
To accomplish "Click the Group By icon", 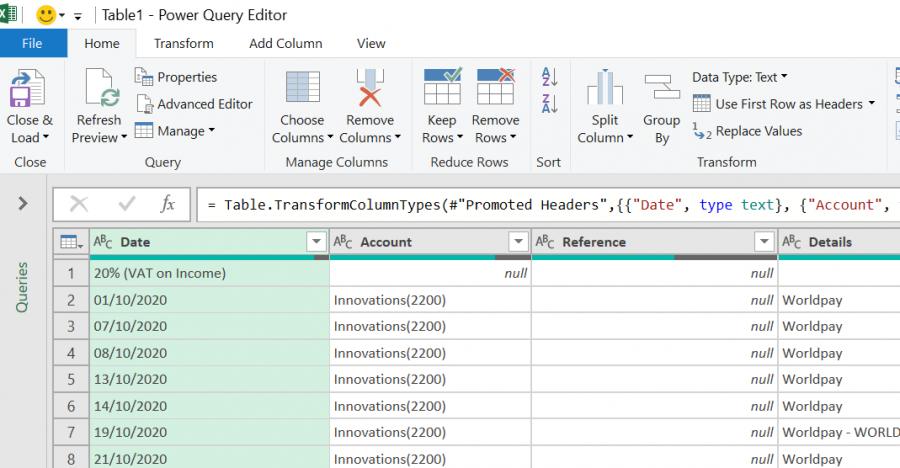I will point(662,87).
